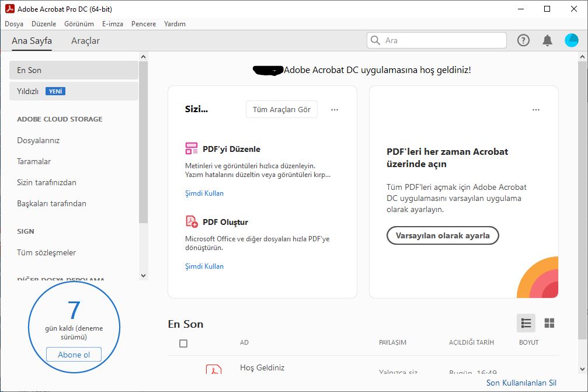Open Taramalar in the sidebar
This screenshot has height=392, width=588.
point(34,161)
